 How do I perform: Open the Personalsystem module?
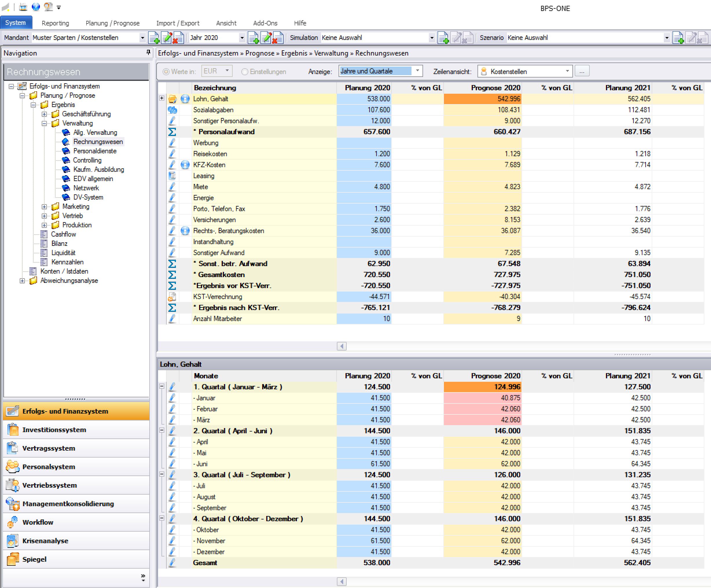pos(76,467)
